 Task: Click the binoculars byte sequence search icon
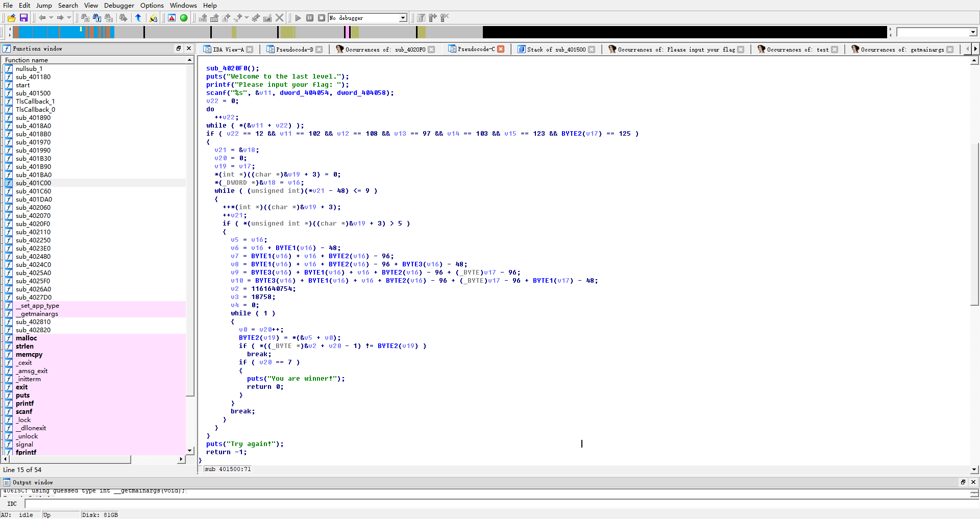point(109,18)
